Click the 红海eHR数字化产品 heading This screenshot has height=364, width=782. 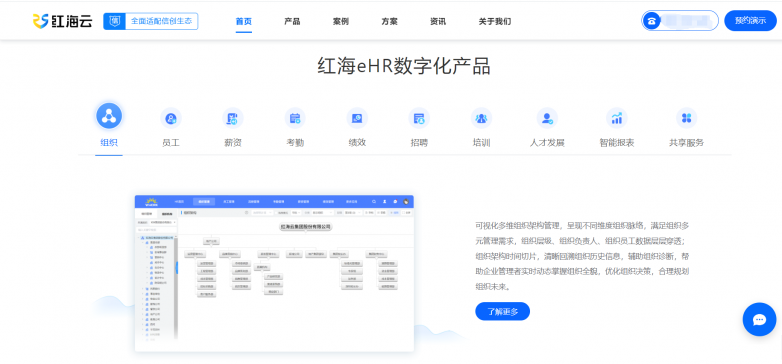[404, 66]
